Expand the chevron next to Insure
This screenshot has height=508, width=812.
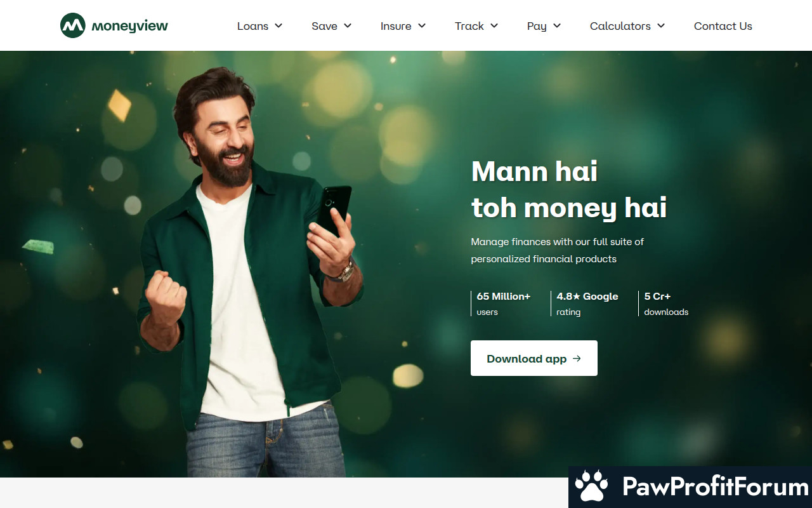(422, 26)
